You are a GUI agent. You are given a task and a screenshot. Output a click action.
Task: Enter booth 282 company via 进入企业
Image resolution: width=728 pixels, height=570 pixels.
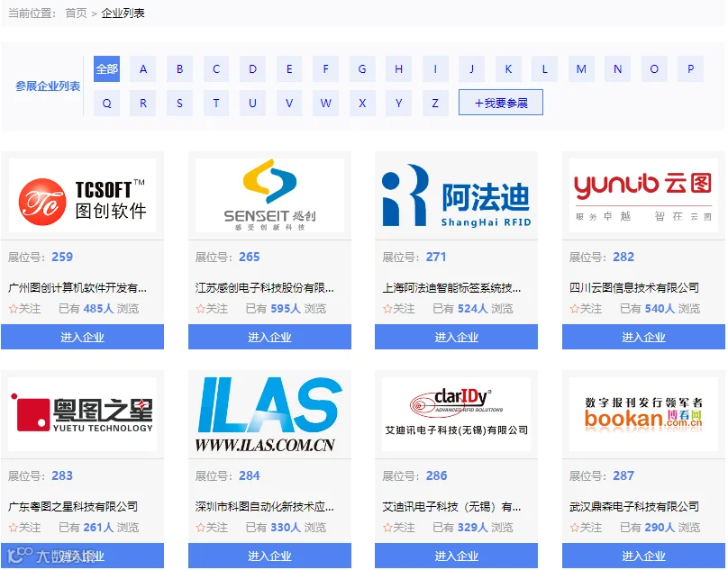643,337
